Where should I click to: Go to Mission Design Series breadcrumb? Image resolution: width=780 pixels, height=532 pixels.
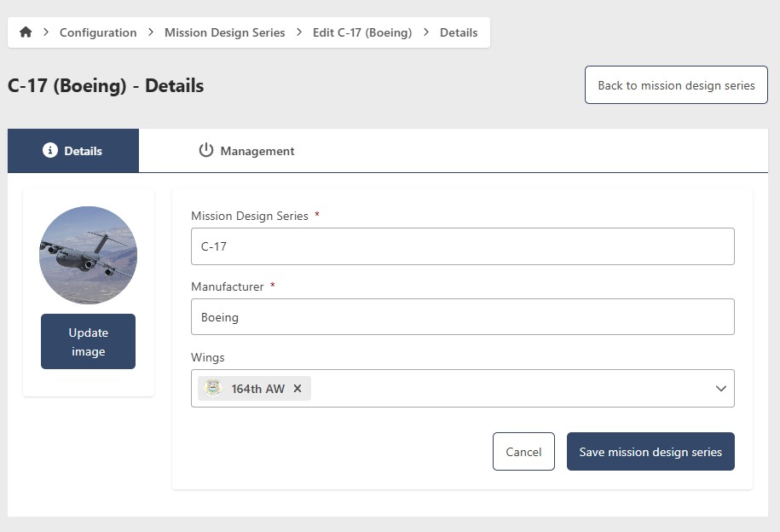[x=225, y=32]
